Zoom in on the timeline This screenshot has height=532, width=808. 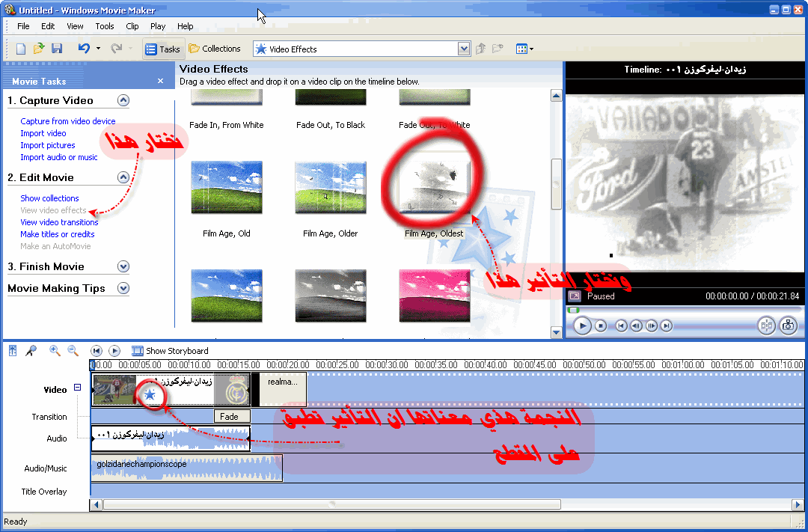(55, 351)
